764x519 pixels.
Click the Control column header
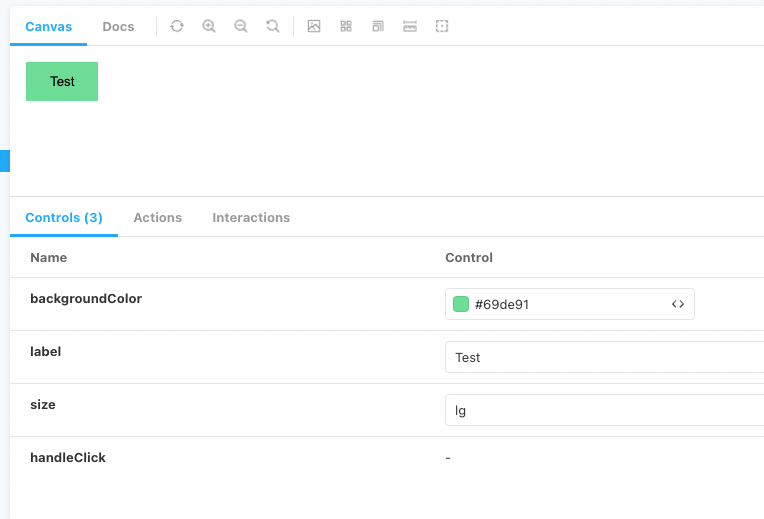click(x=469, y=258)
